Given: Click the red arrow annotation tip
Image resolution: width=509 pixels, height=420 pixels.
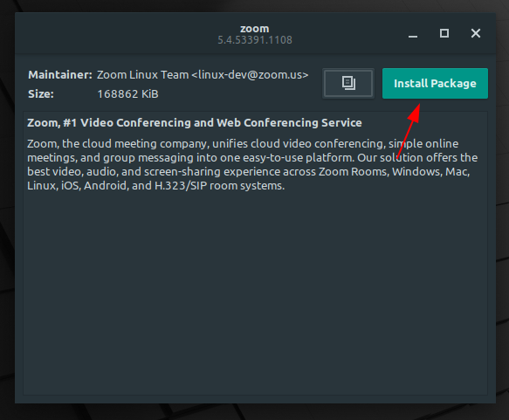Looking at the screenshot, I should [419, 105].
